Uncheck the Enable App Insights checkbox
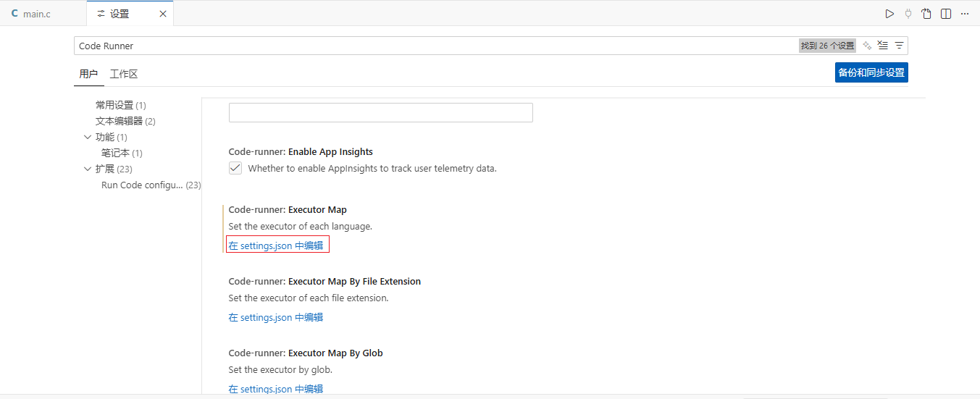980x399 pixels. click(235, 168)
